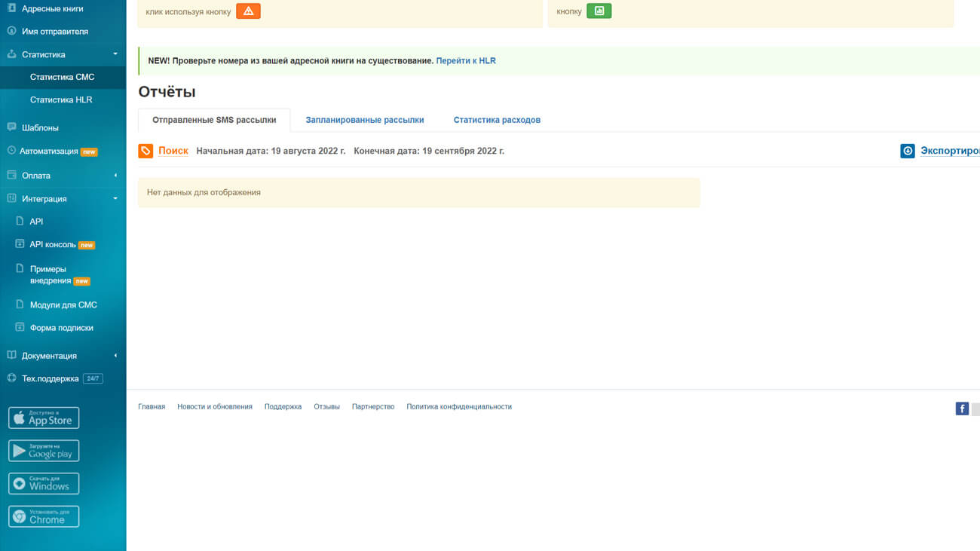The width and height of the screenshot is (980, 551).
Task: Open Статистика HLR in sidebar
Action: click(x=61, y=99)
